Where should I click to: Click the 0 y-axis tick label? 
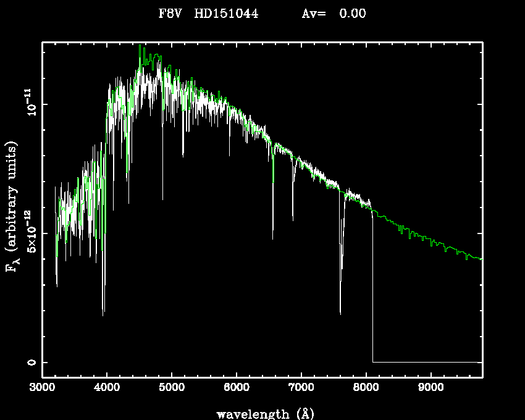tap(31, 362)
